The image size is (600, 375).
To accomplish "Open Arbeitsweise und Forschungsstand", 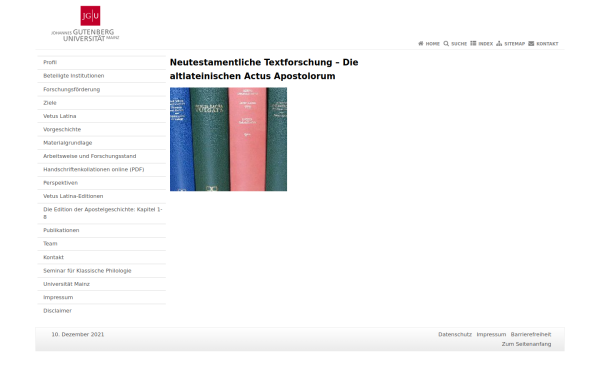I will [101, 156].
